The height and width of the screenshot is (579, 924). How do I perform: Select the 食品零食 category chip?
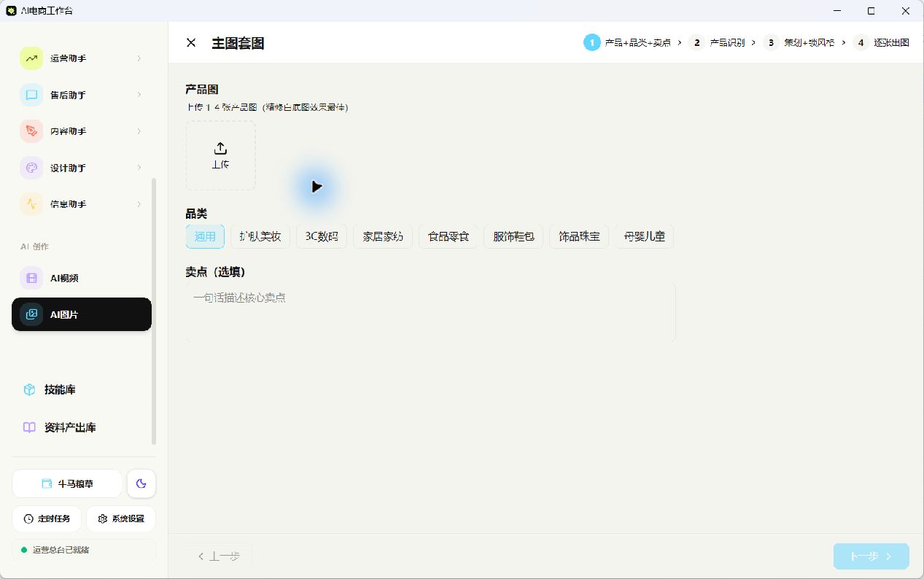pyautogui.click(x=448, y=236)
